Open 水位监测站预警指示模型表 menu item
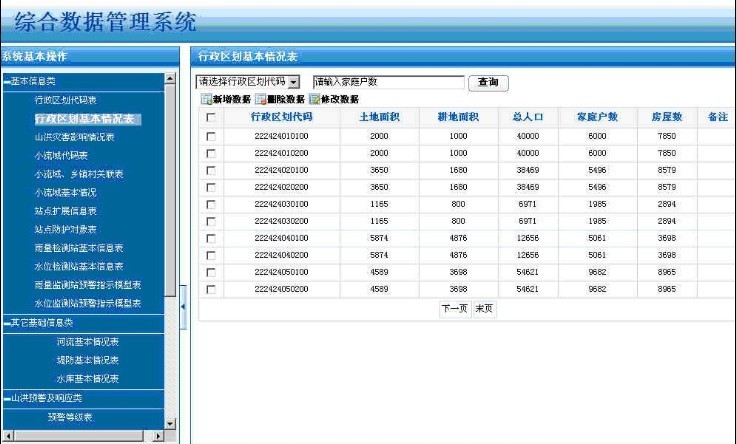Image resolution: width=737 pixels, height=444 pixels. click(x=87, y=304)
